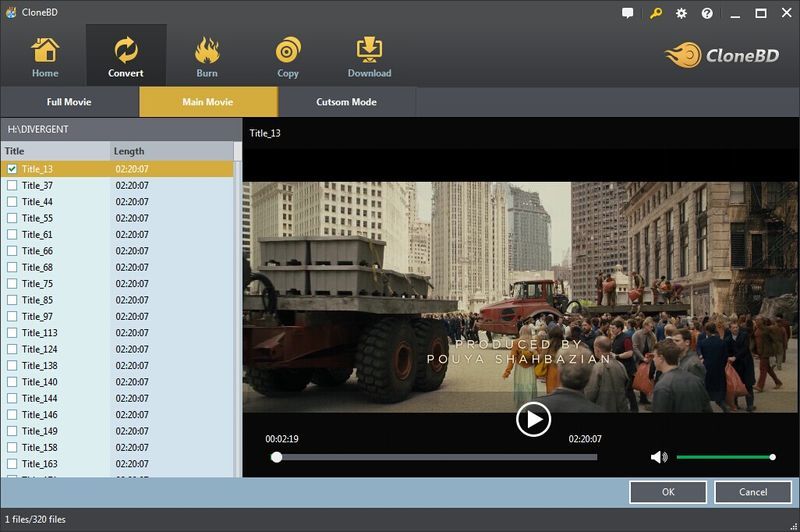Click the video preview frame
The height and width of the screenshot is (532, 800).
click(x=521, y=297)
